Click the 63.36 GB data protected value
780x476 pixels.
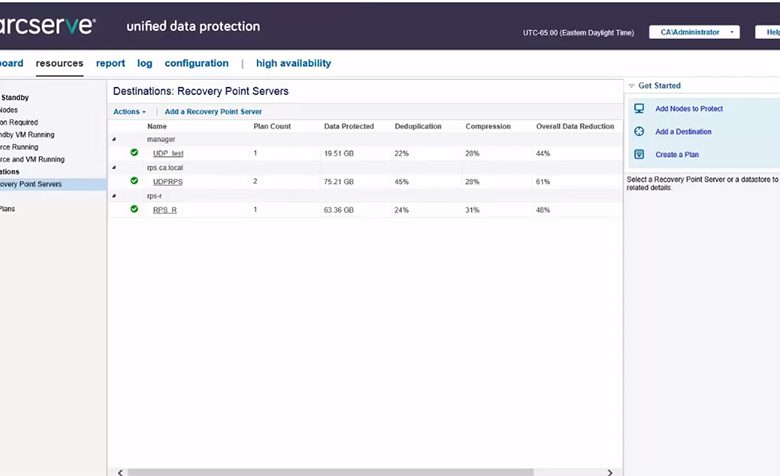pos(339,210)
